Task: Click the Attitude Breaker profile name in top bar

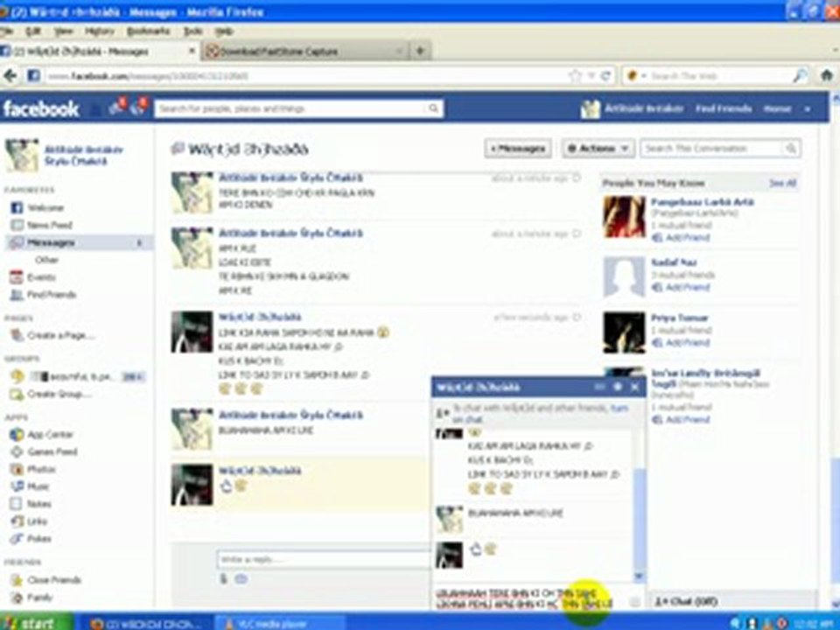Action: pyautogui.click(x=644, y=108)
